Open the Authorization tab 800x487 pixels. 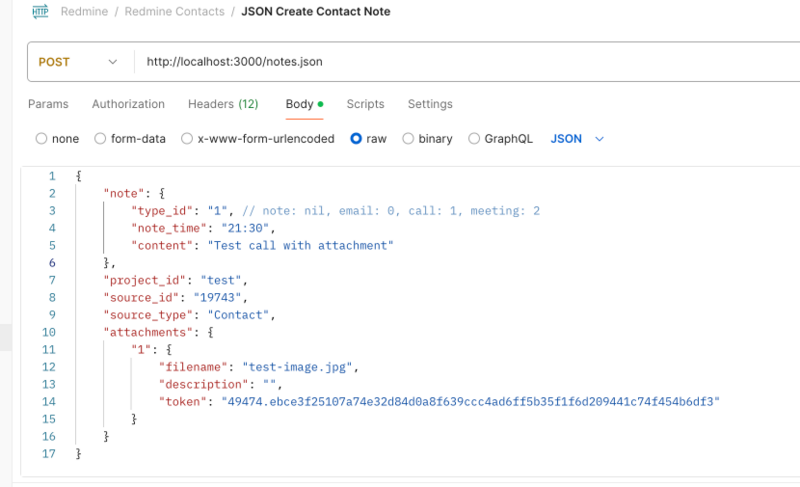(x=128, y=104)
